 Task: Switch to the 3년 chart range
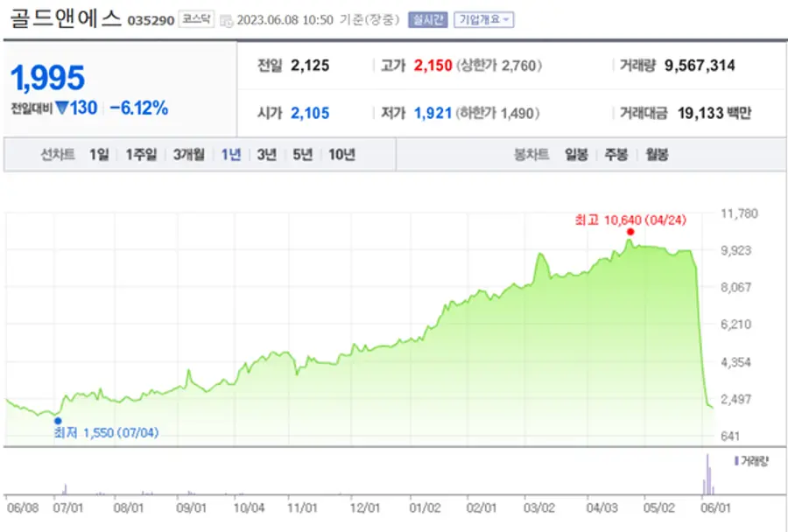[x=266, y=155]
